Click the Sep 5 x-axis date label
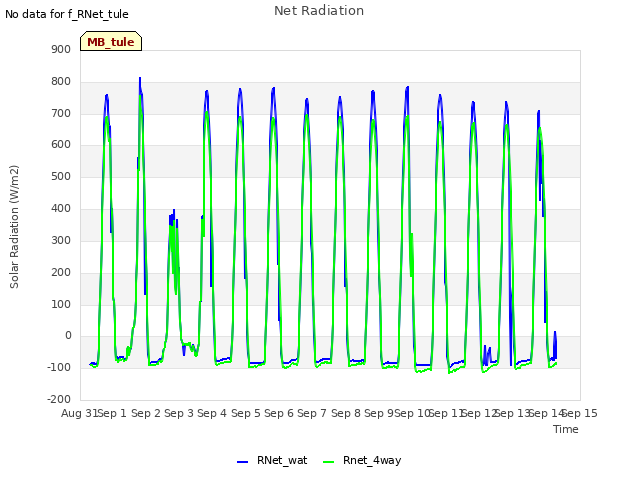The height and width of the screenshot is (480, 640). [246, 413]
